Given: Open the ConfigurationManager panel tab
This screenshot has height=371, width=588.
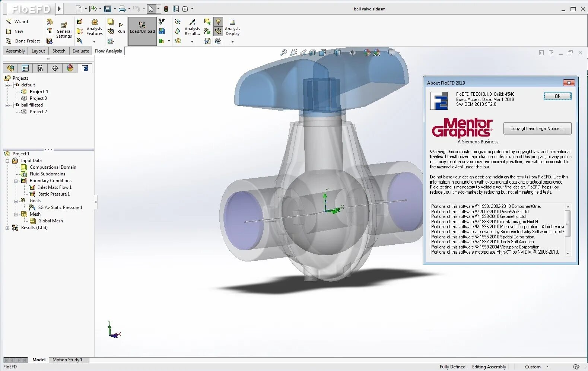Looking at the screenshot, I should (x=40, y=68).
